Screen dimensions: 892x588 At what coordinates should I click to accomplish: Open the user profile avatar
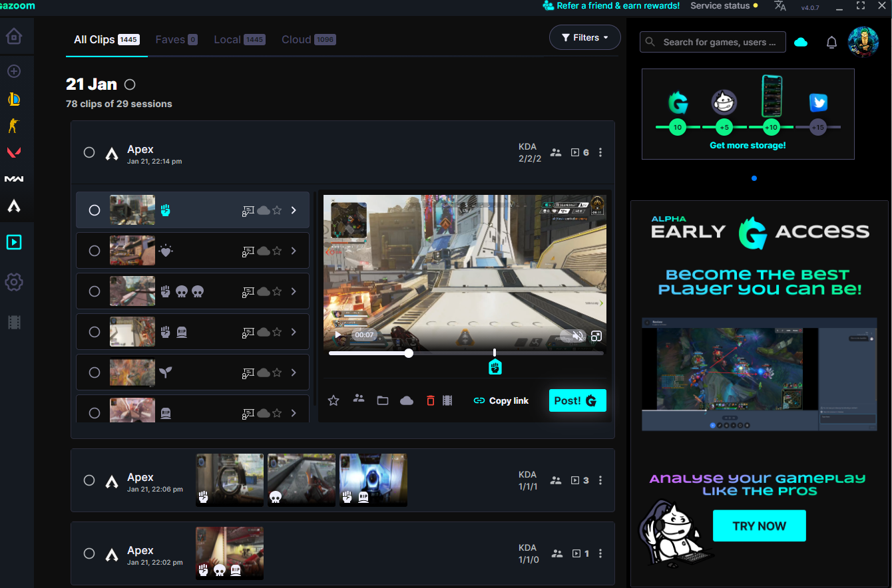coord(863,42)
